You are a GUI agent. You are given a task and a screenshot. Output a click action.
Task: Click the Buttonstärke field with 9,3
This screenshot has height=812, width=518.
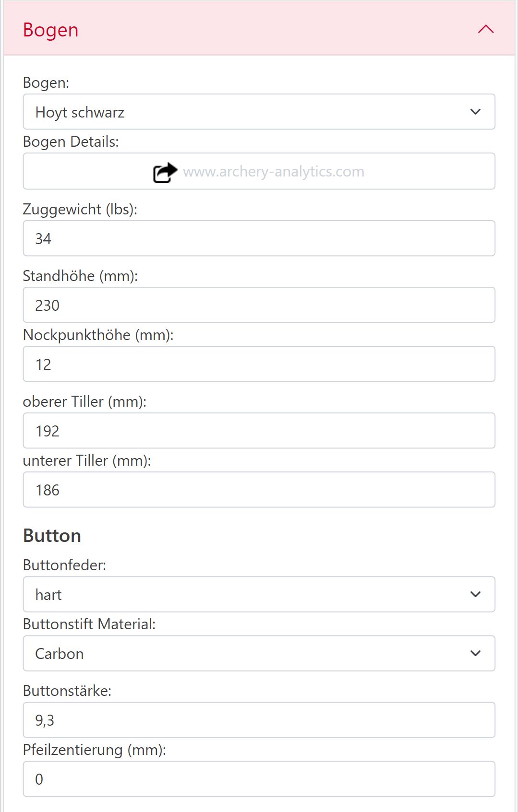pyautogui.click(x=259, y=720)
